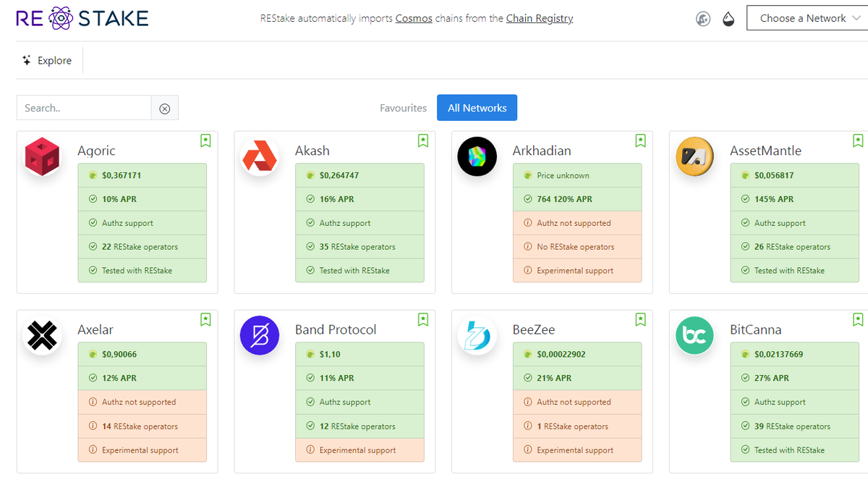Click the Search input field
This screenshot has height=480, width=868.
[84, 108]
